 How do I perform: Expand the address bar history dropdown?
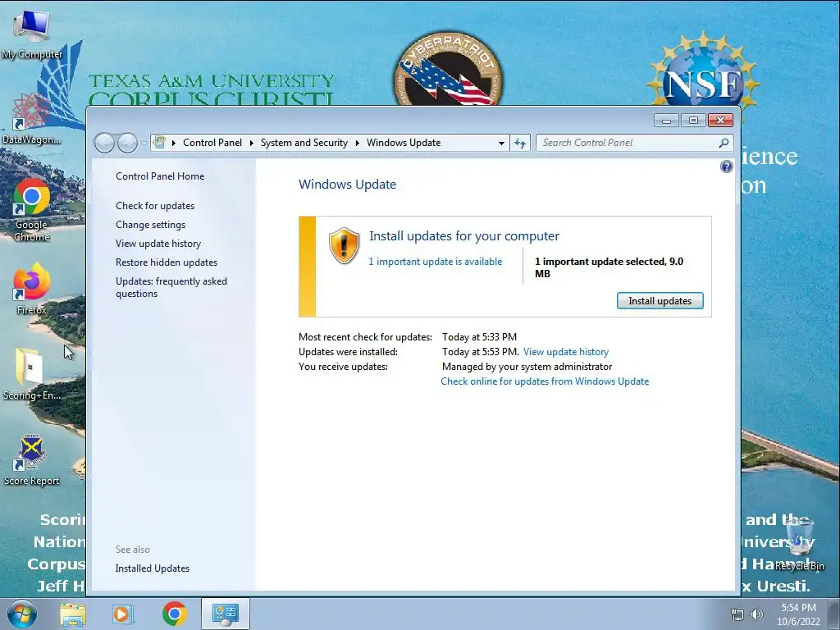[x=501, y=143]
